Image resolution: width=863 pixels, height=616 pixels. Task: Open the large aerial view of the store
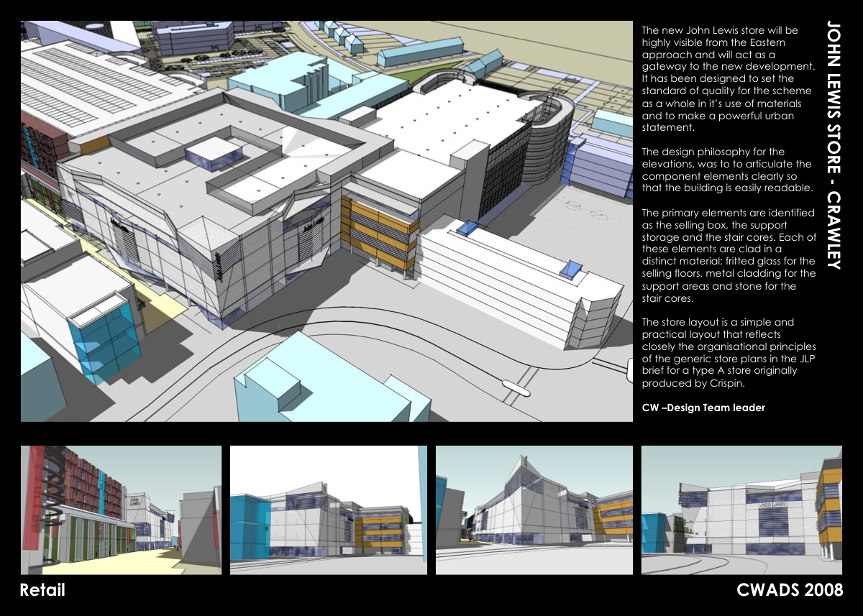click(x=327, y=221)
